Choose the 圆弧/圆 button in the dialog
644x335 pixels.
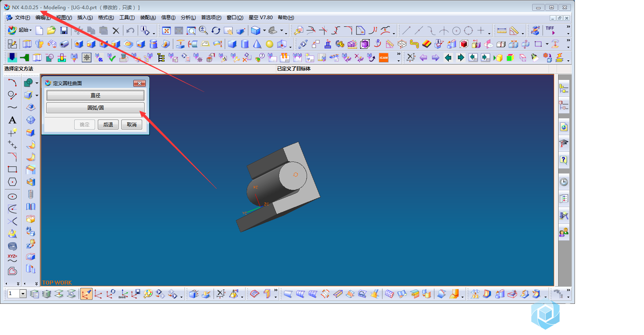click(x=95, y=108)
